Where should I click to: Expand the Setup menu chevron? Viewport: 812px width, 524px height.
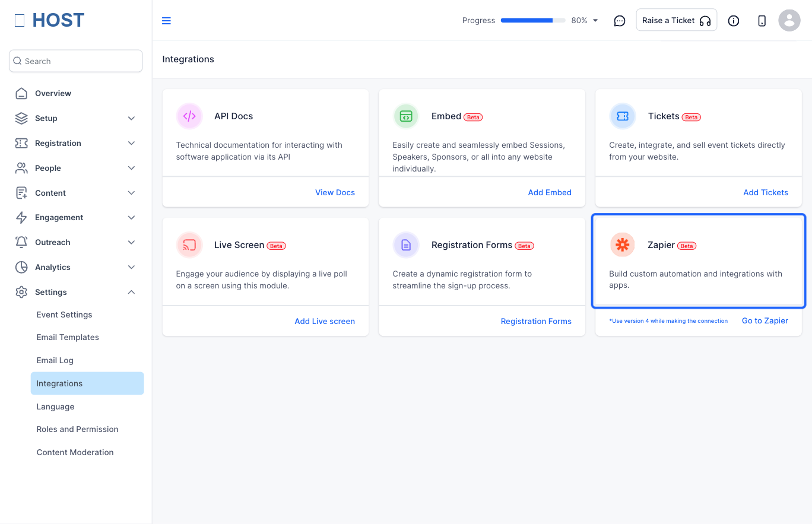[132, 118]
